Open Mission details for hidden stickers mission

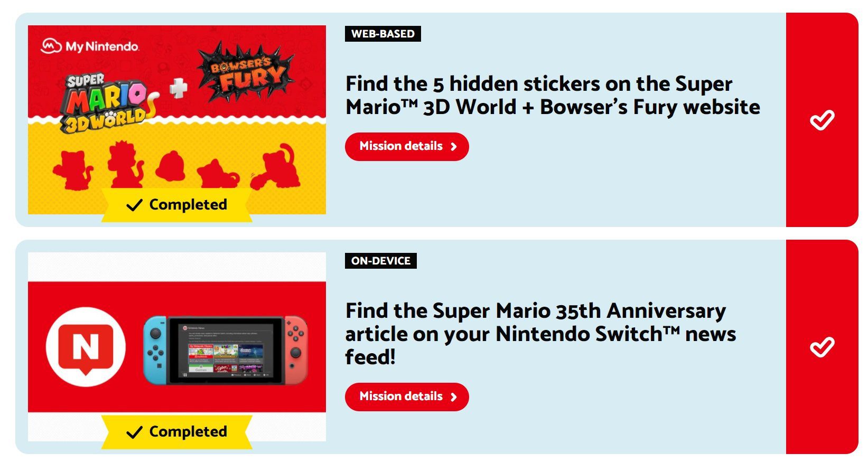click(x=406, y=146)
